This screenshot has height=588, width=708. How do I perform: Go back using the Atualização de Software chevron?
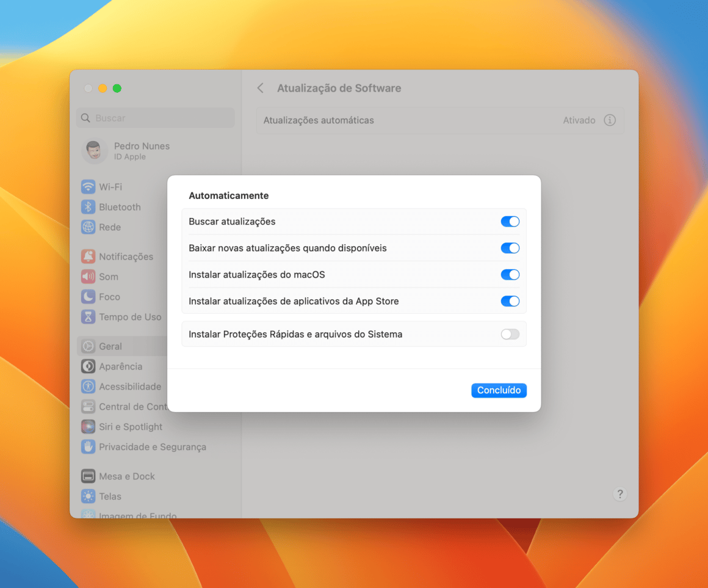coord(260,87)
